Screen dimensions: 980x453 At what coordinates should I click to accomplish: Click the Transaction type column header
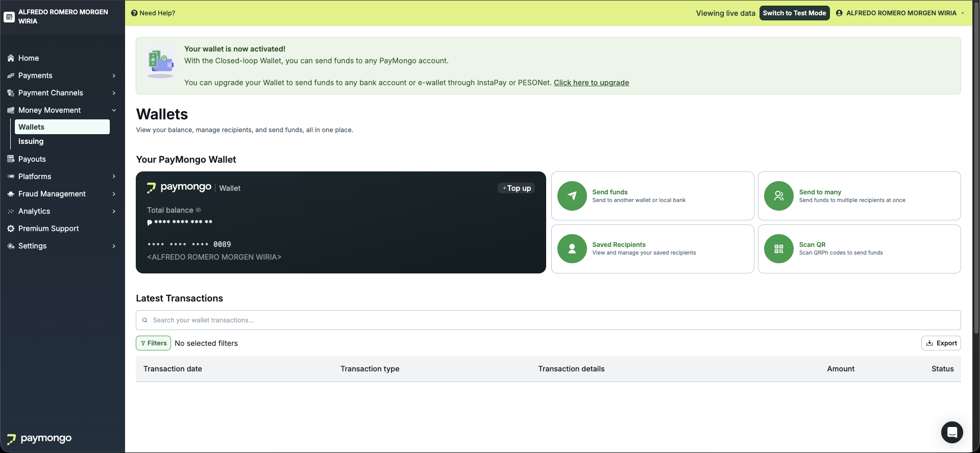pos(370,369)
